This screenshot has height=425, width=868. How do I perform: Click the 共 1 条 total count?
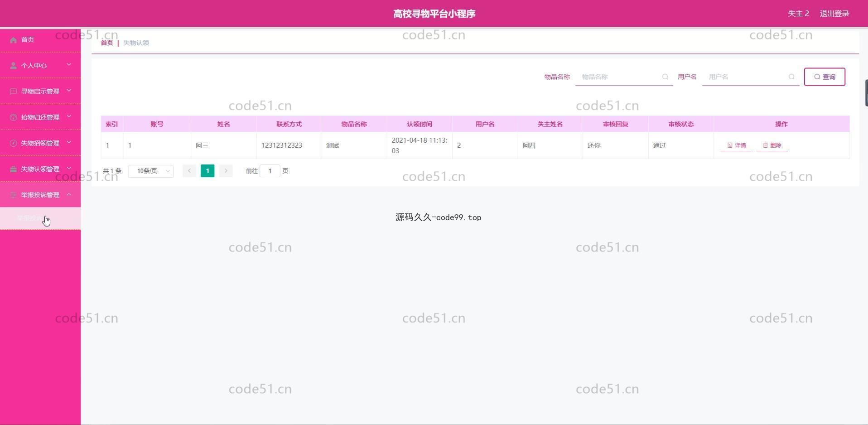(112, 171)
